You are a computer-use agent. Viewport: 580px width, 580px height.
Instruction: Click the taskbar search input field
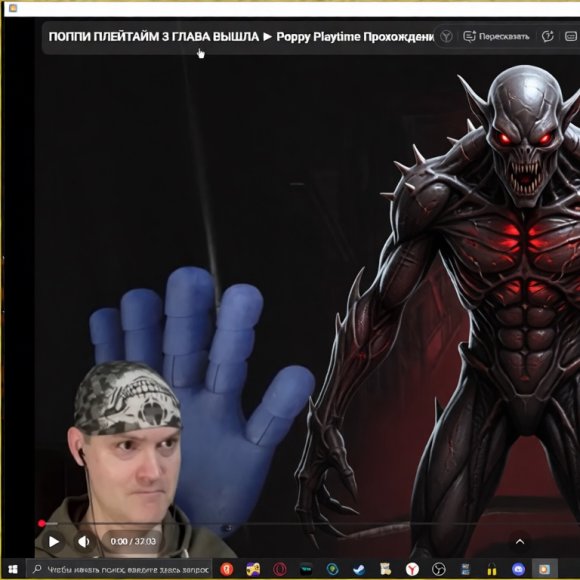pyautogui.click(x=119, y=569)
